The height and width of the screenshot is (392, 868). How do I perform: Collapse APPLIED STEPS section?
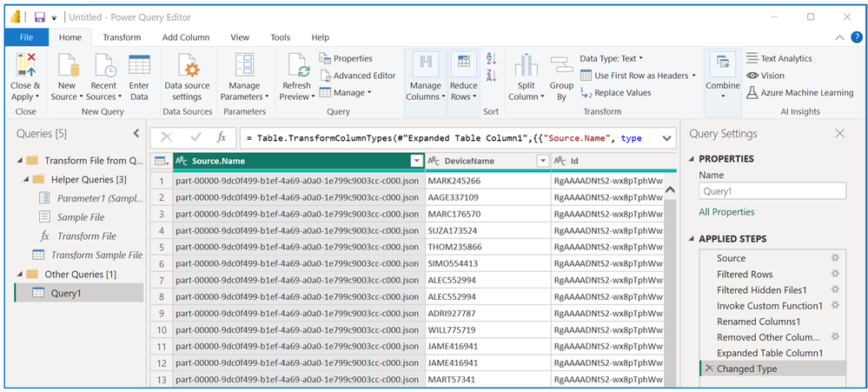click(692, 239)
